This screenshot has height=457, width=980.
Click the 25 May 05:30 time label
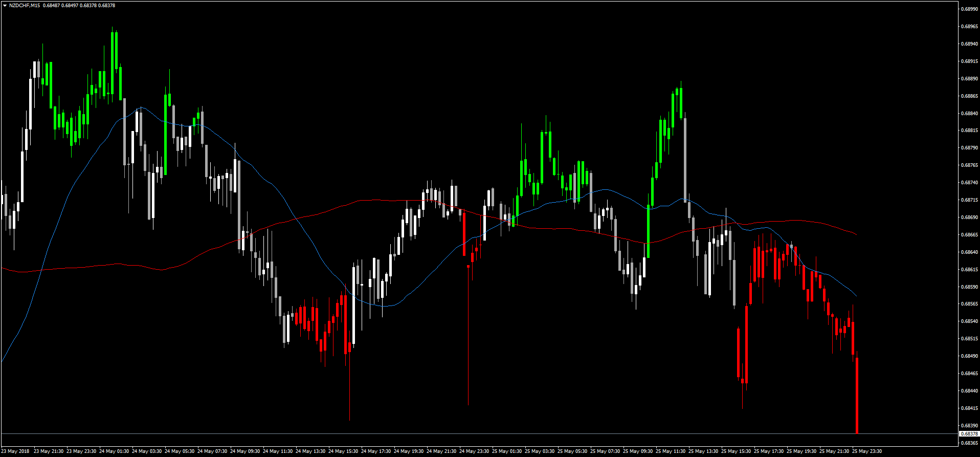click(572, 451)
